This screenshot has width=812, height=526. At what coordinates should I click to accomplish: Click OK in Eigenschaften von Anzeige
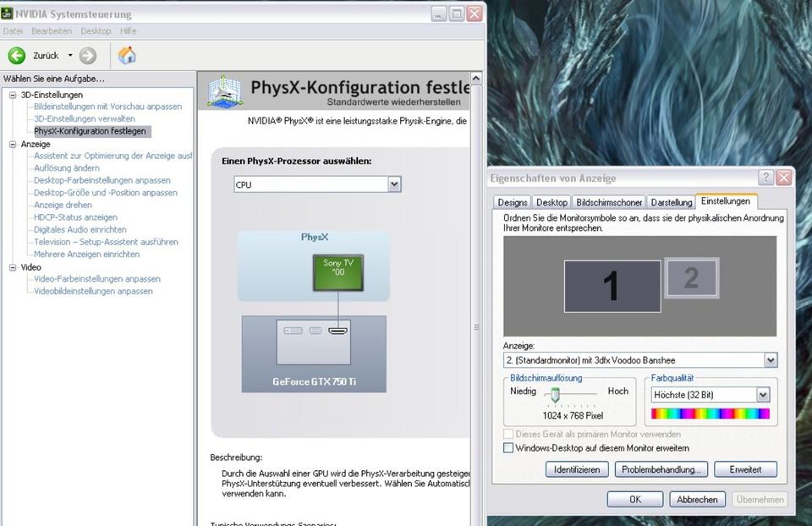(635, 500)
